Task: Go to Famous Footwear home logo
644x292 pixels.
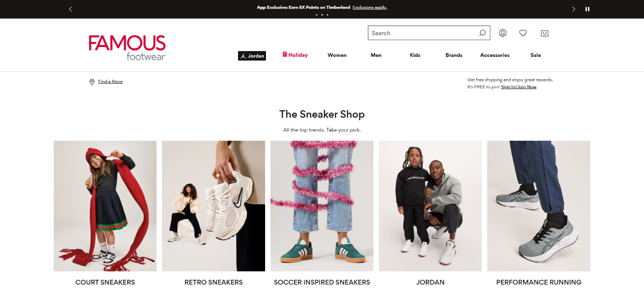Action: tap(127, 48)
